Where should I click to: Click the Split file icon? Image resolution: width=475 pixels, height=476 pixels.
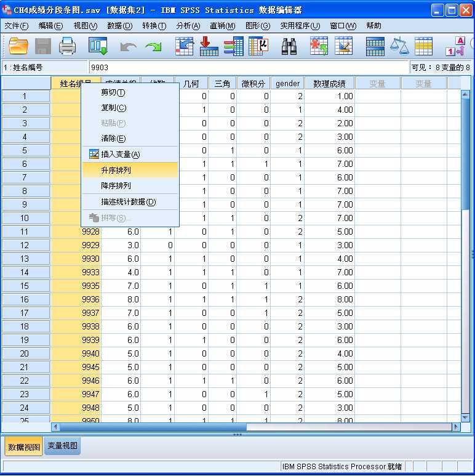pyautogui.click(x=375, y=46)
